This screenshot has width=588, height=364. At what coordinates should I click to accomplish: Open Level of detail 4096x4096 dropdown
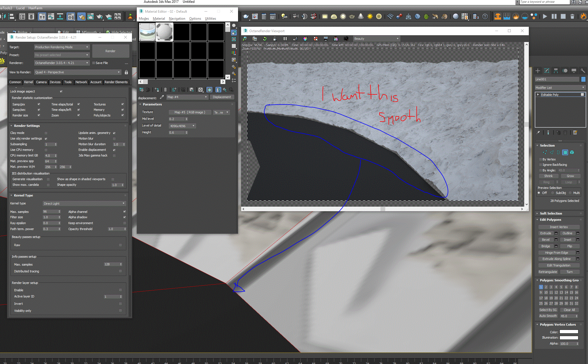click(x=182, y=126)
